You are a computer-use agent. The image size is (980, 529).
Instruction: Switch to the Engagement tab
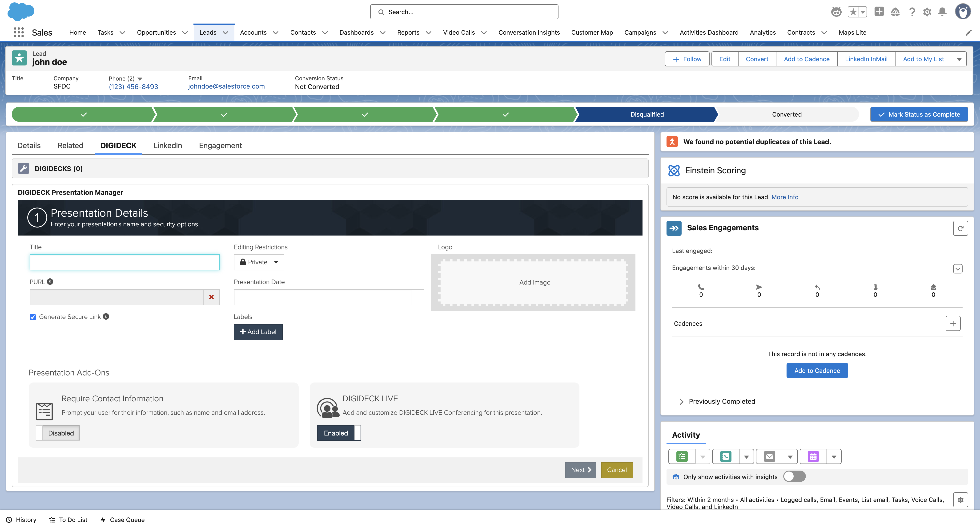pyautogui.click(x=220, y=146)
